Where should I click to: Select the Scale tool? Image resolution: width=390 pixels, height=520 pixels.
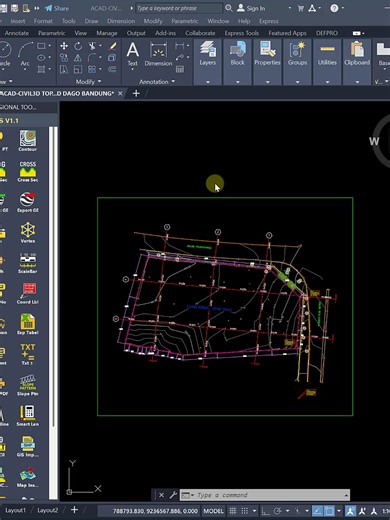[x=78, y=69]
